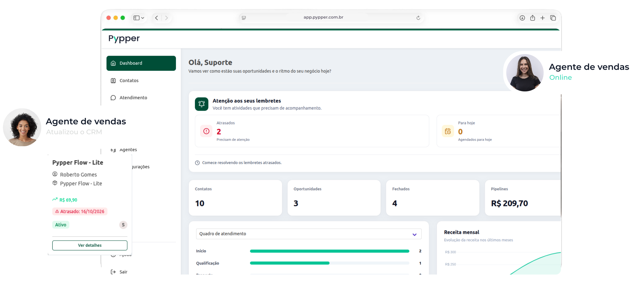Click the green reminder bell icon
This screenshot has height=291, width=644.
pyautogui.click(x=202, y=104)
